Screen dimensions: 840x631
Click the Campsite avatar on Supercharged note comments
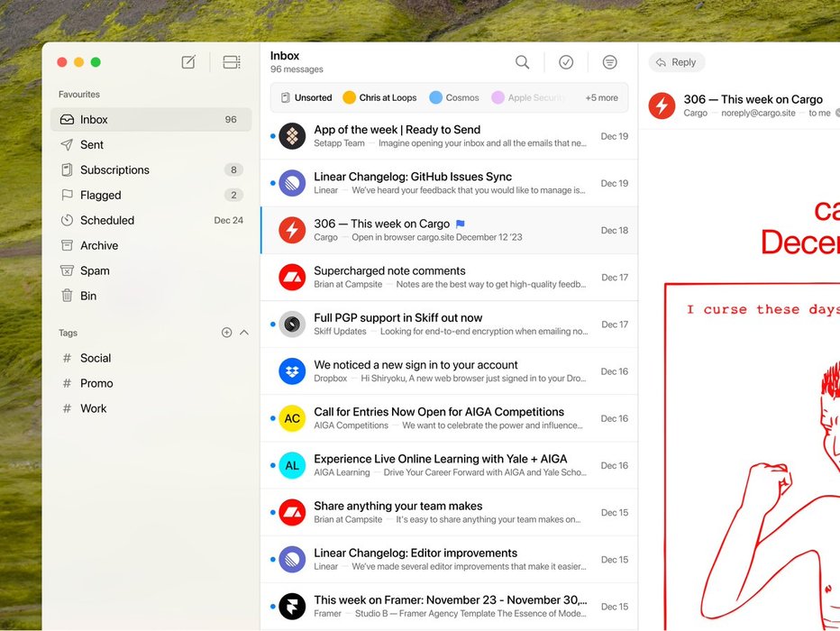tap(292, 278)
